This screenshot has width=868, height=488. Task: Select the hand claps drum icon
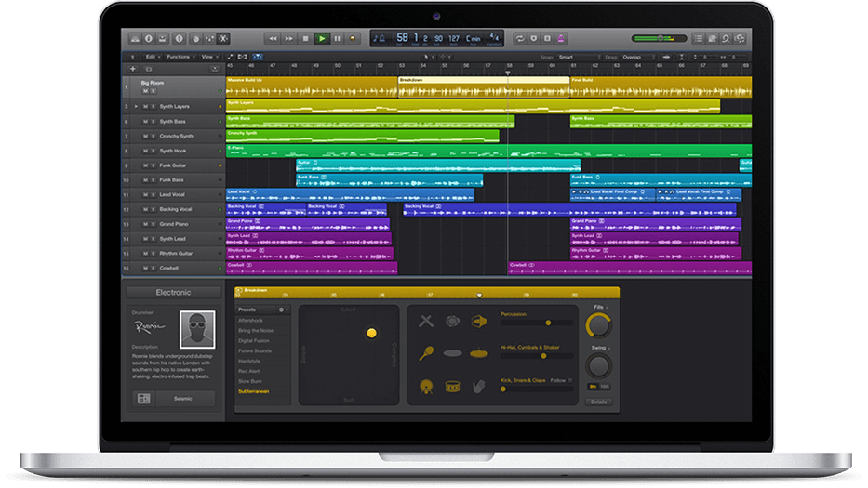[479, 385]
